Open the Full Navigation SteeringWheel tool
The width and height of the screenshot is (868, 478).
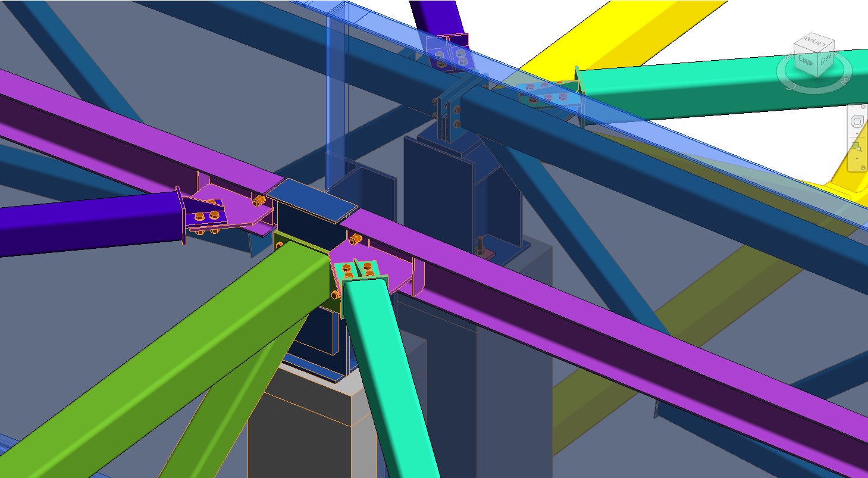(x=857, y=121)
